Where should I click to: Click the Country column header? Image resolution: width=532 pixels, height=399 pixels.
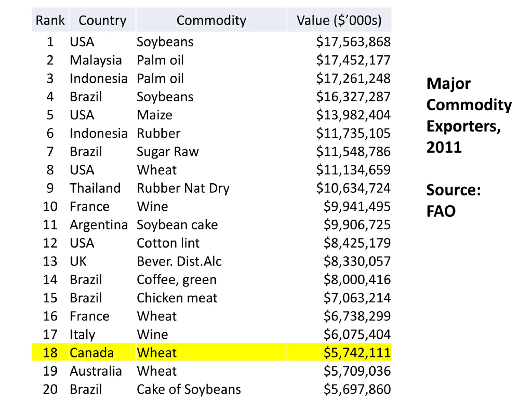[x=102, y=20]
